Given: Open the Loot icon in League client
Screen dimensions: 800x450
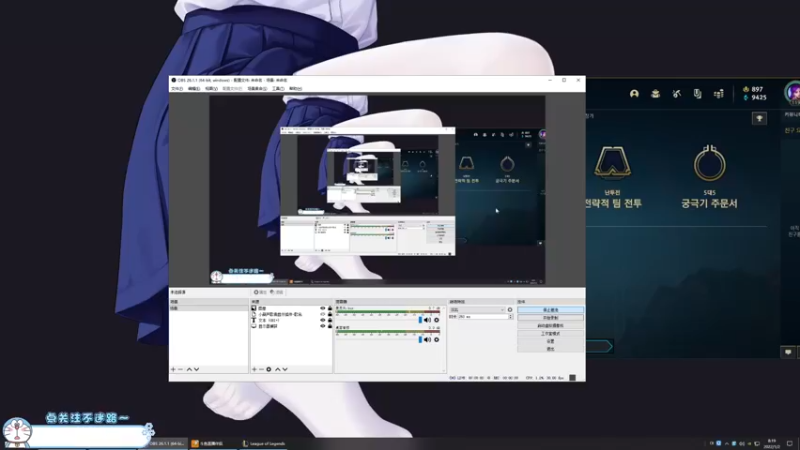Looking at the screenshot, I should [697, 94].
